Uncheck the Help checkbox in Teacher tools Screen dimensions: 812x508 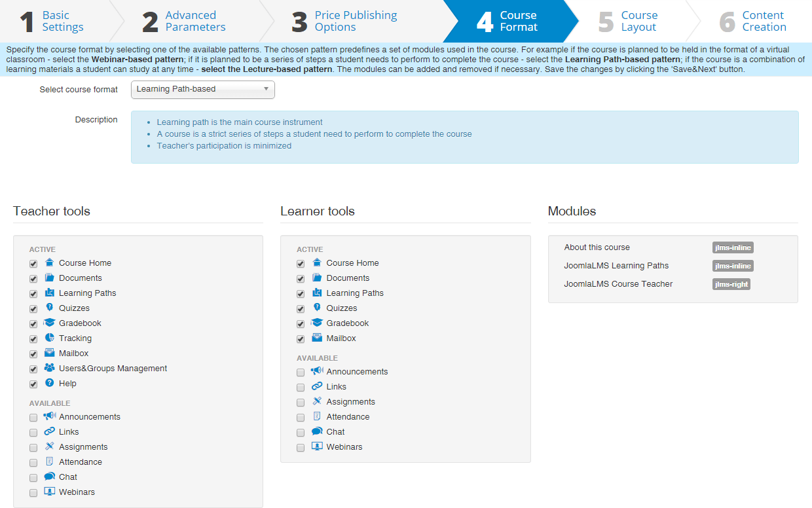(x=33, y=384)
